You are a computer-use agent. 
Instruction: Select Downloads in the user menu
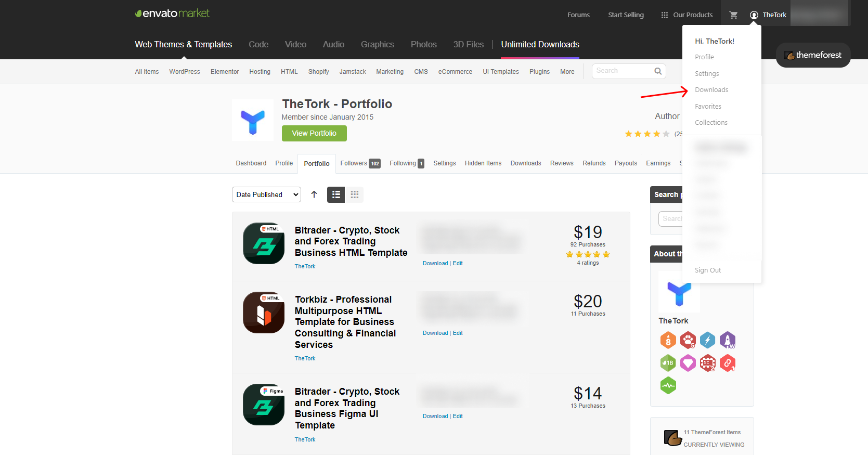click(x=711, y=90)
